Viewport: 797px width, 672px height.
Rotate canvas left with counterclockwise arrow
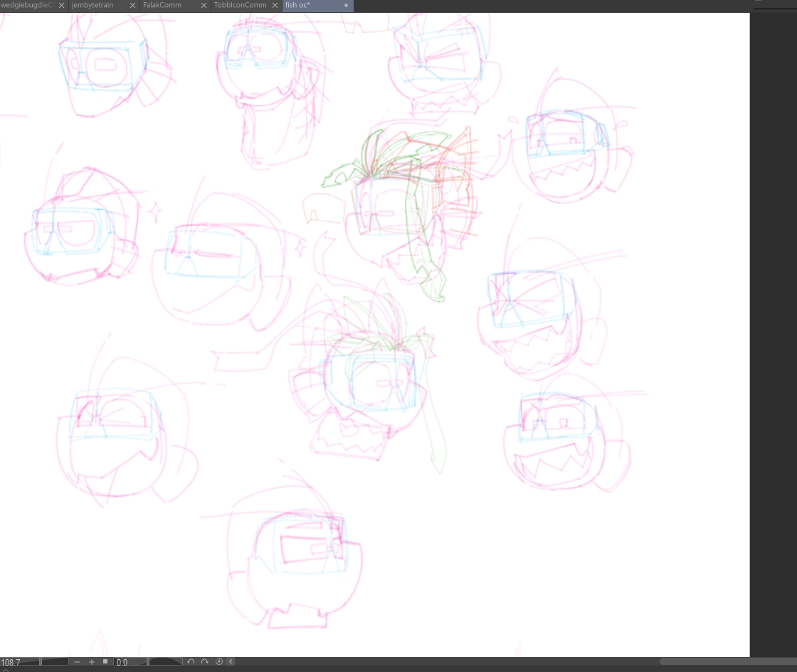tap(191, 662)
